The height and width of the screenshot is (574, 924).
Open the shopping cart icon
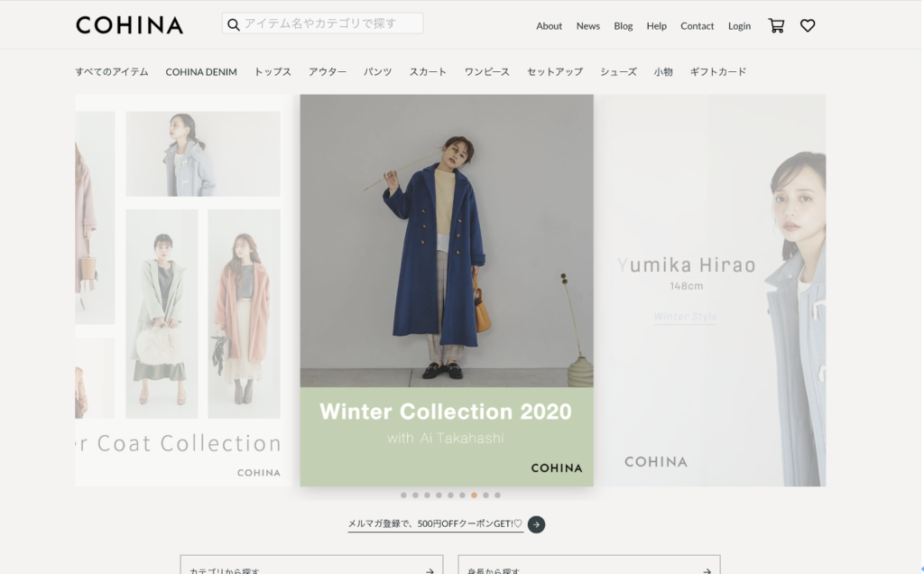pyautogui.click(x=776, y=26)
